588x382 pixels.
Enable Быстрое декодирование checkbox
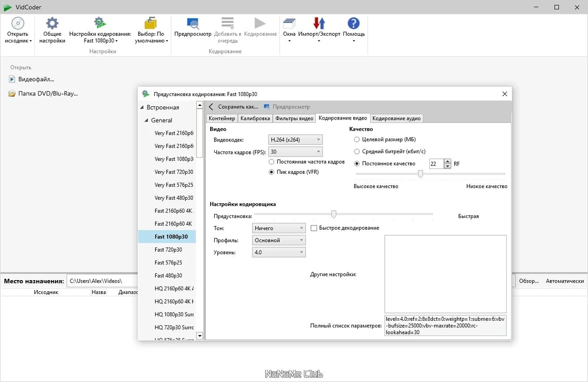[x=314, y=228]
